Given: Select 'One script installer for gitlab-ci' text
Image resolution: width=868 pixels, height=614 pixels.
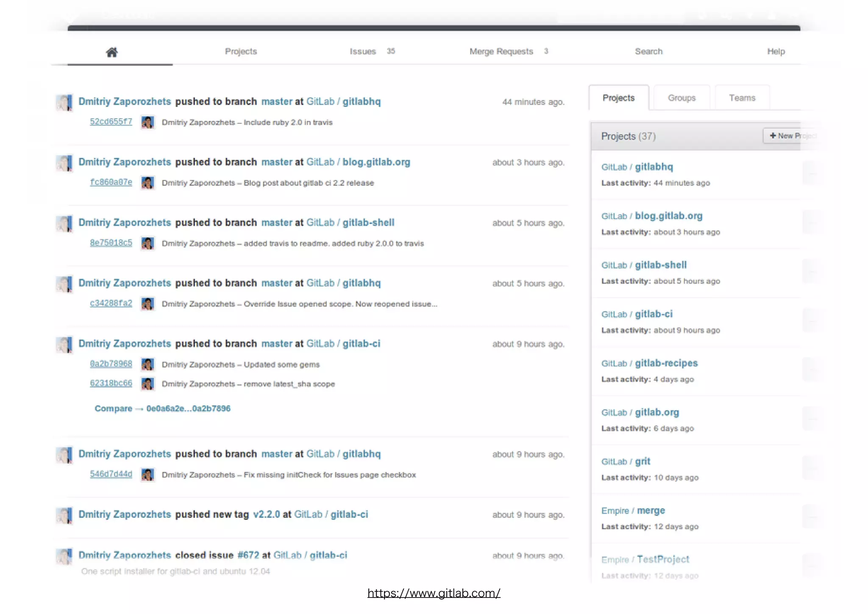Looking at the screenshot, I should (x=175, y=571).
